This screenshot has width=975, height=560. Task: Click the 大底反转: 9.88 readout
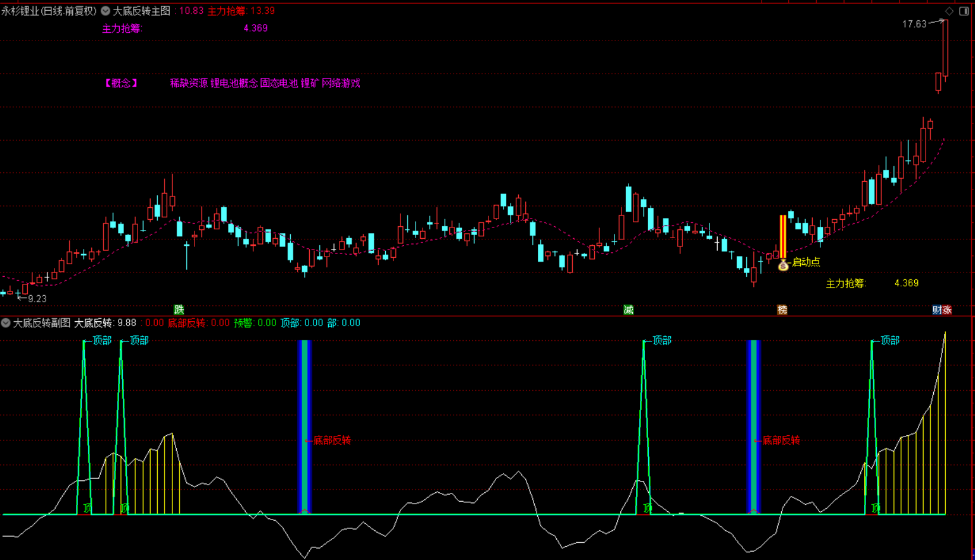pyautogui.click(x=105, y=323)
